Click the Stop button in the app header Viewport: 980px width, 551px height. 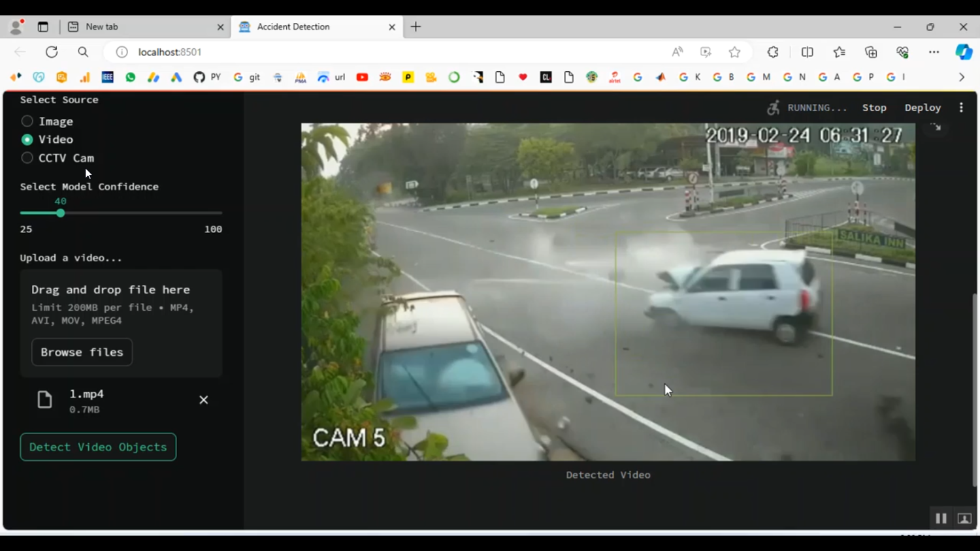point(874,108)
